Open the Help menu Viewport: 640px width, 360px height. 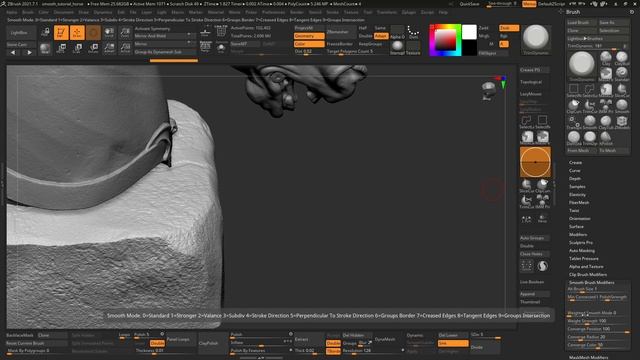[x=443, y=12]
